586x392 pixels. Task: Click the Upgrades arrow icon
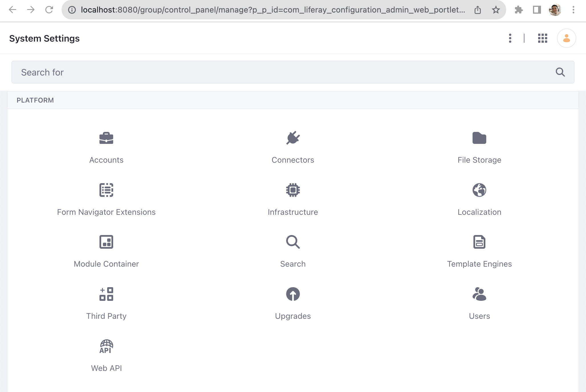(x=293, y=294)
